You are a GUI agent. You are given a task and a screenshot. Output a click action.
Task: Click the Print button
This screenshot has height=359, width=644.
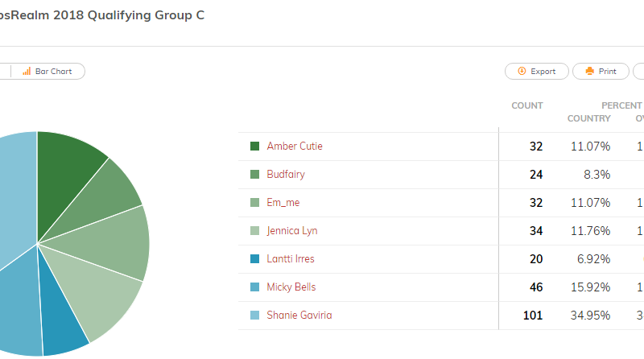(601, 71)
